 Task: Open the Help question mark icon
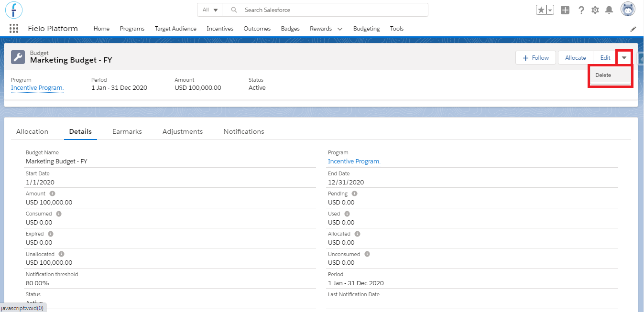point(581,10)
